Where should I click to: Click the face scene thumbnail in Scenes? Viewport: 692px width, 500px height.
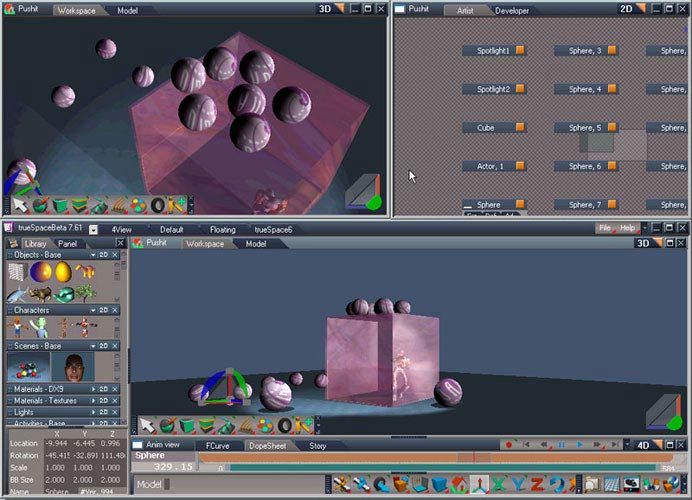point(72,366)
